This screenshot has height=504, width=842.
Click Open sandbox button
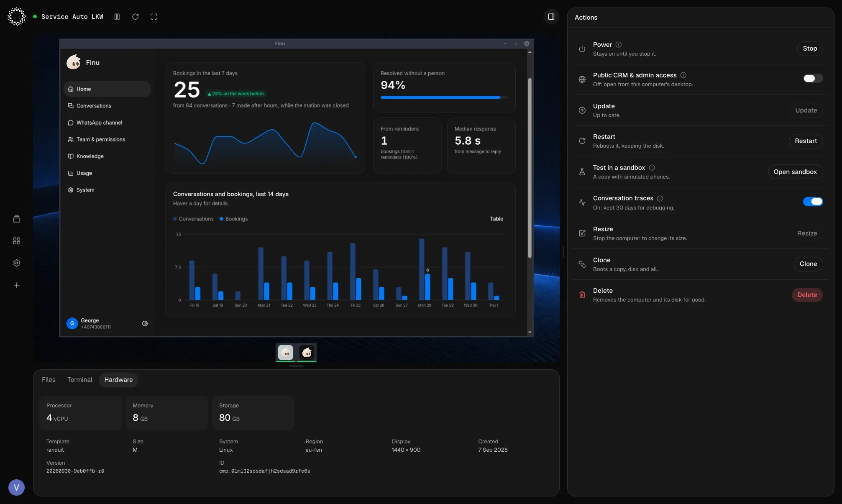tap(795, 172)
